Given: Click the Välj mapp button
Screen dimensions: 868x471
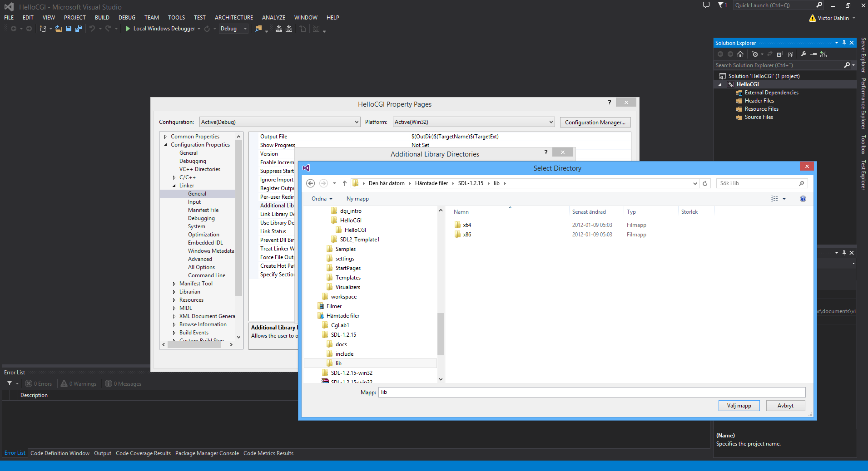Looking at the screenshot, I should point(739,406).
